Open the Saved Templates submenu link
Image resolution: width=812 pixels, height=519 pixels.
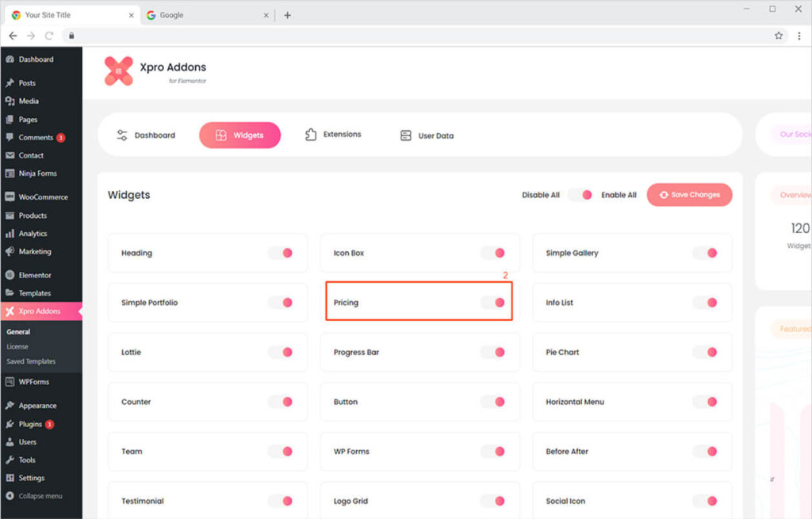(x=31, y=361)
